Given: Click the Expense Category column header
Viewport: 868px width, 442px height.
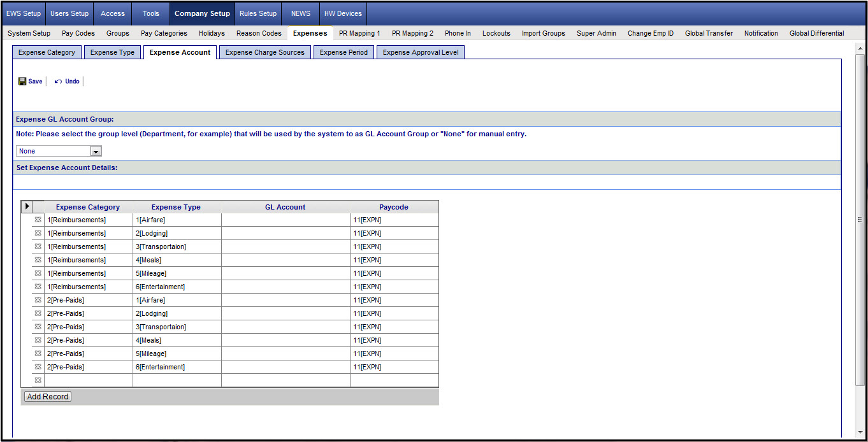Looking at the screenshot, I should [x=88, y=207].
